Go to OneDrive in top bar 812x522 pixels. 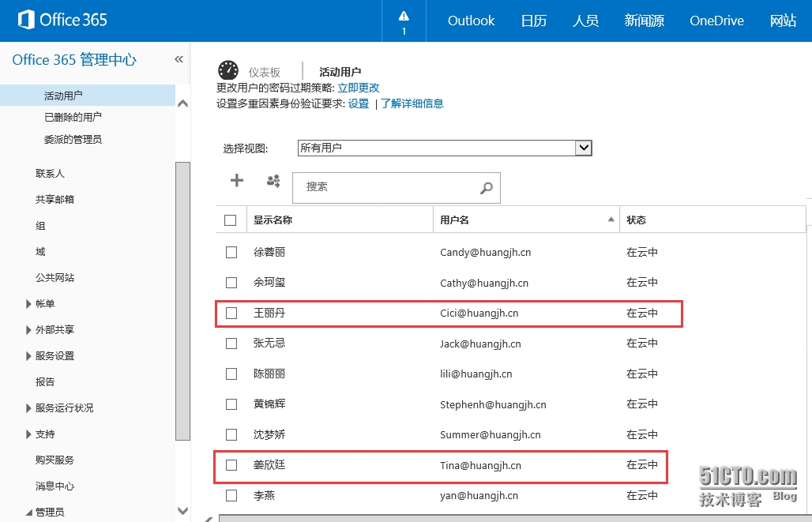716,21
